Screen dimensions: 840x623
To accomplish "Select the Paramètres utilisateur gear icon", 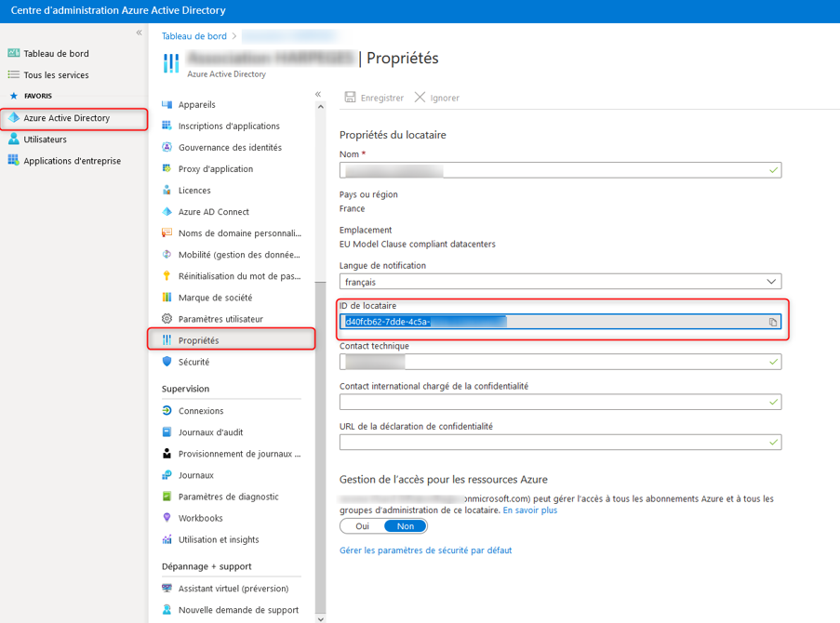I will (x=167, y=319).
